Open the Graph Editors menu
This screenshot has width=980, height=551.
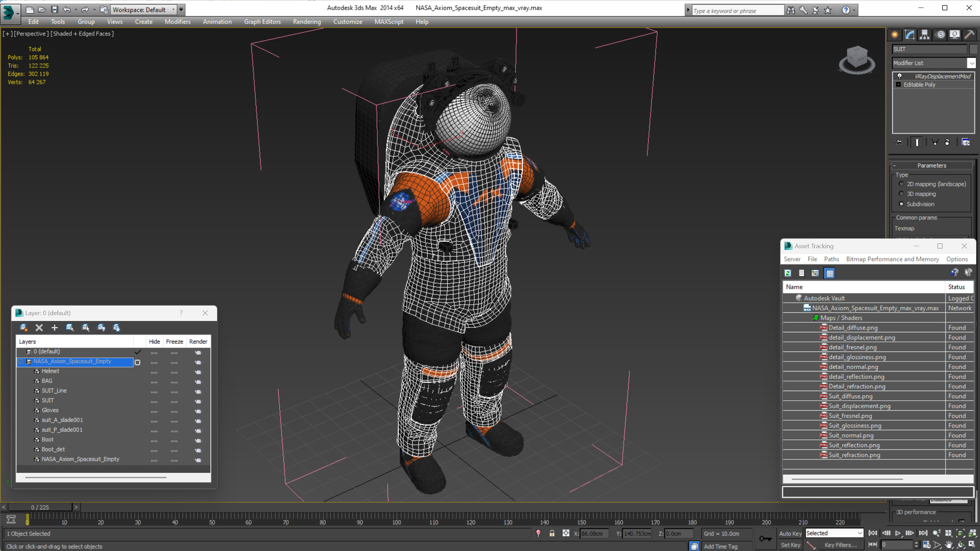262,22
